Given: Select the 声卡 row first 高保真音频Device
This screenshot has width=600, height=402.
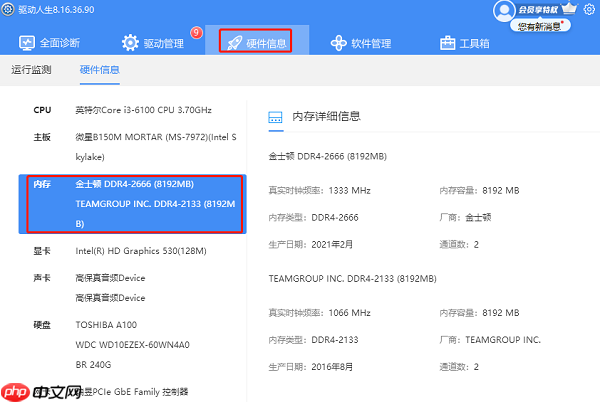Looking at the screenshot, I should [x=110, y=278].
